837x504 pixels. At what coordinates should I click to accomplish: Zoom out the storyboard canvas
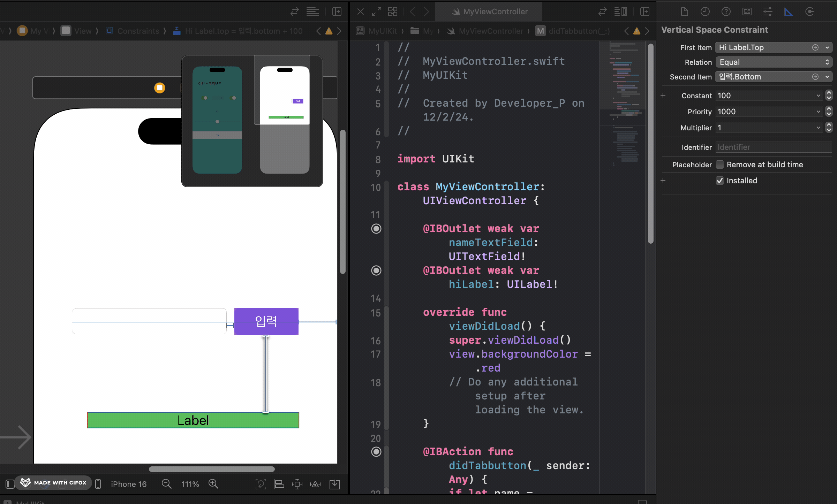(166, 484)
